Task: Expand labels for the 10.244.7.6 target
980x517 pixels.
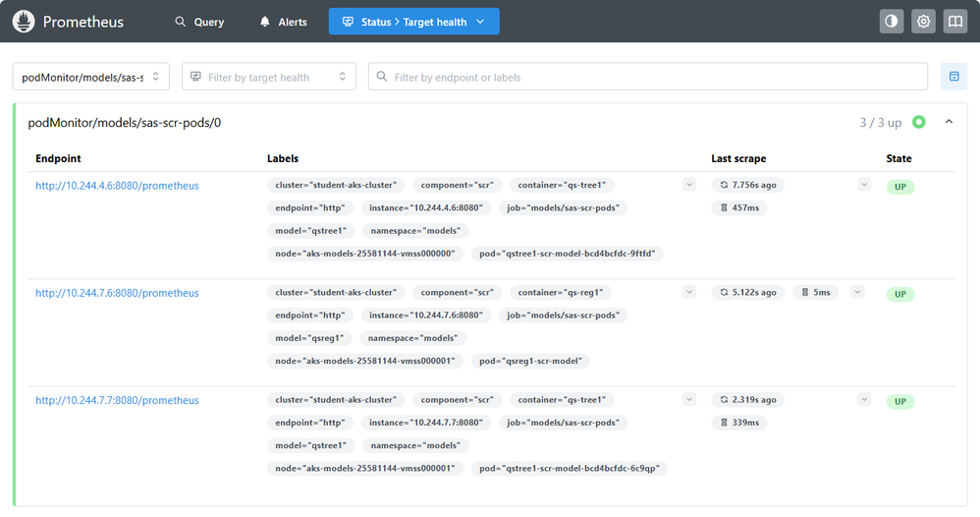Action: [688, 292]
